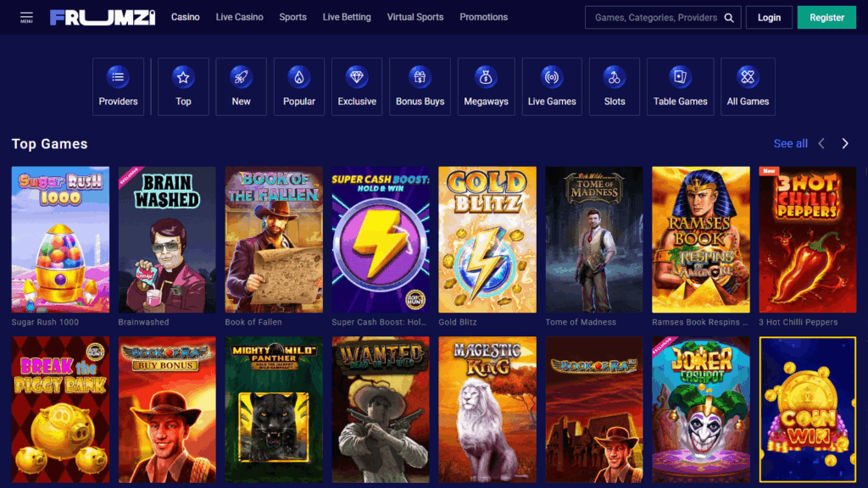Open the Top games star icon
The height and width of the screenshot is (488, 868).
(x=183, y=78)
